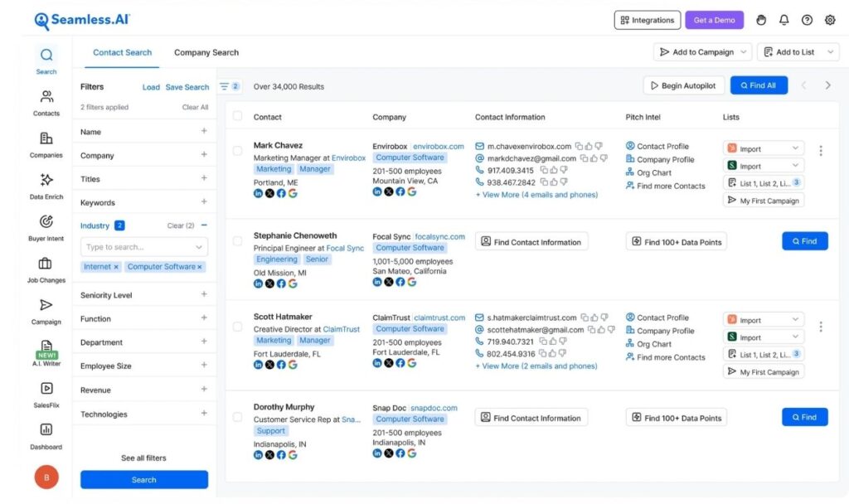Find Contact Information for Dorothy Murphy
Screen dimensions: 849x504
point(531,418)
